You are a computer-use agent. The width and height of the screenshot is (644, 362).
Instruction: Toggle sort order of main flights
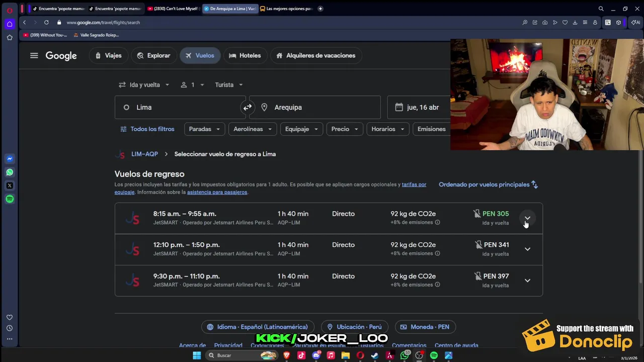pos(488,185)
